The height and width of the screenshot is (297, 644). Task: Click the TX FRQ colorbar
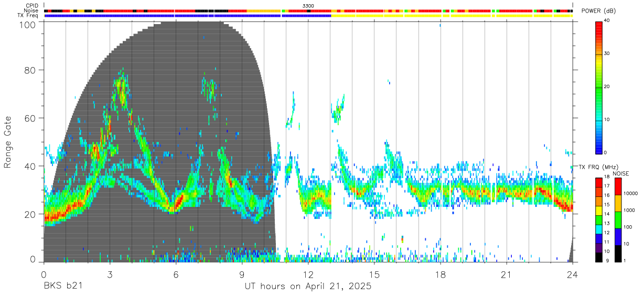click(x=599, y=220)
